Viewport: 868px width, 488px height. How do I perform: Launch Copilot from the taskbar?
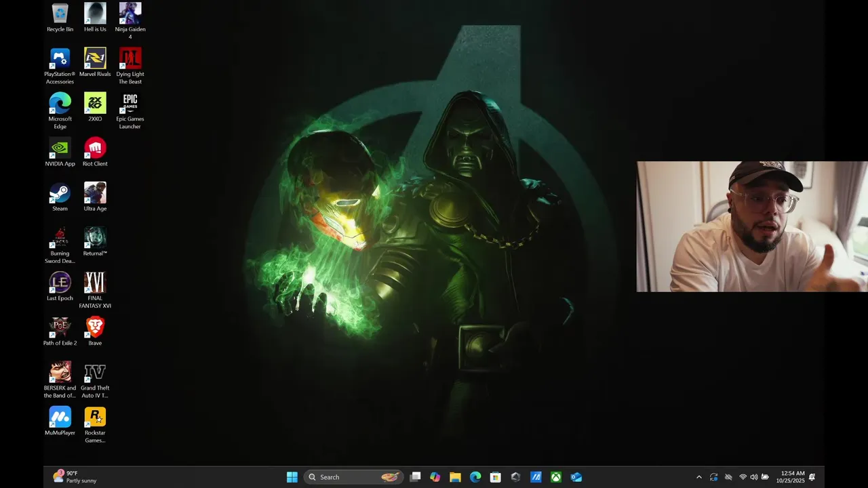pyautogui.click(x=435, y=477)
